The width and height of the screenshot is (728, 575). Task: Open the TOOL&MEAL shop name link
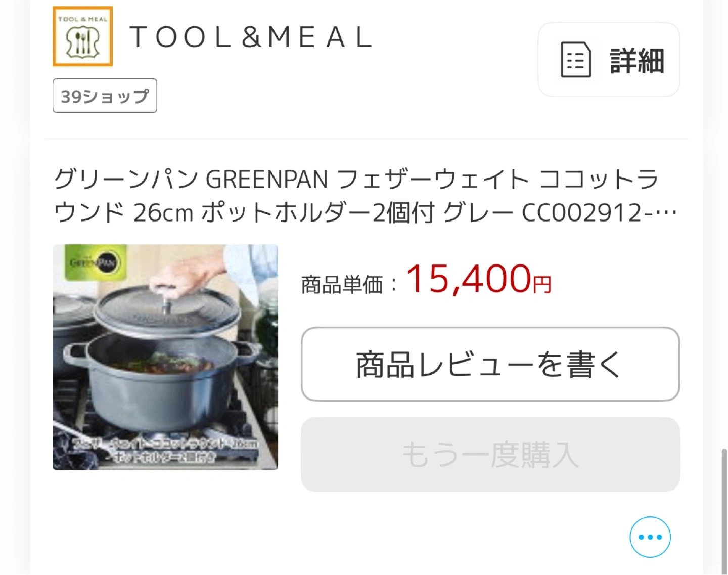click(x=251, y=37)
